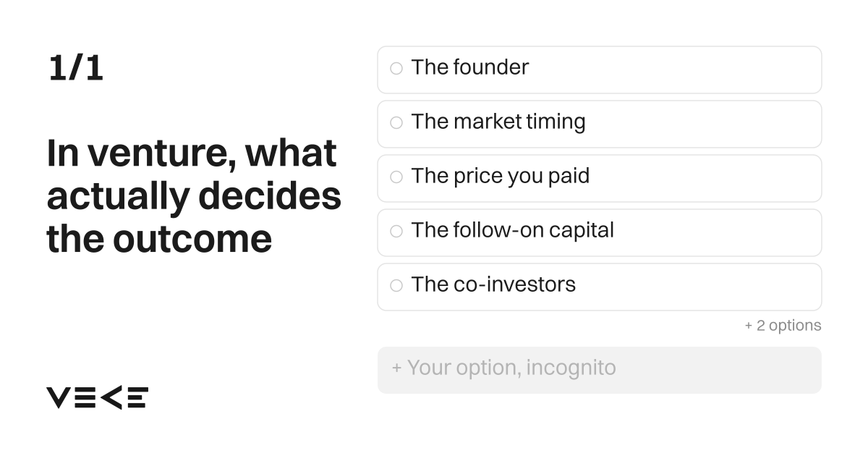Click the 'The founder' option label text
This screenshot has width=868, height=456.
(470, 67)
